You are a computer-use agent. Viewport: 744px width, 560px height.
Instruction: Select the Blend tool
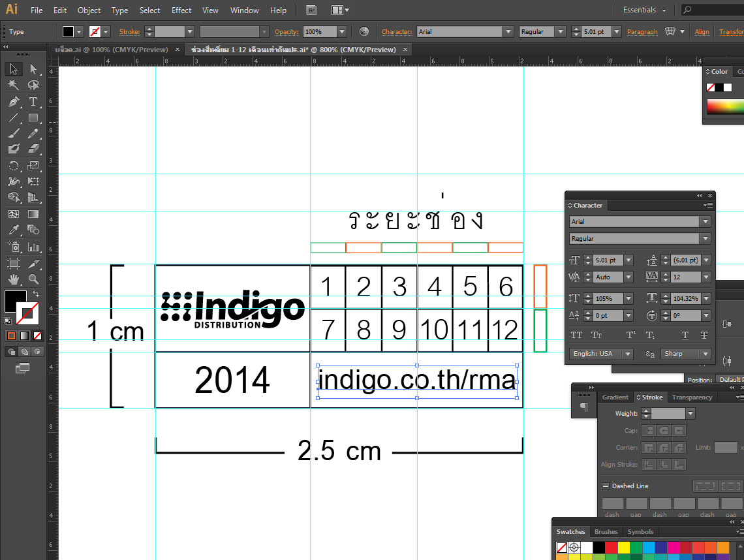(x=33, y=230)
